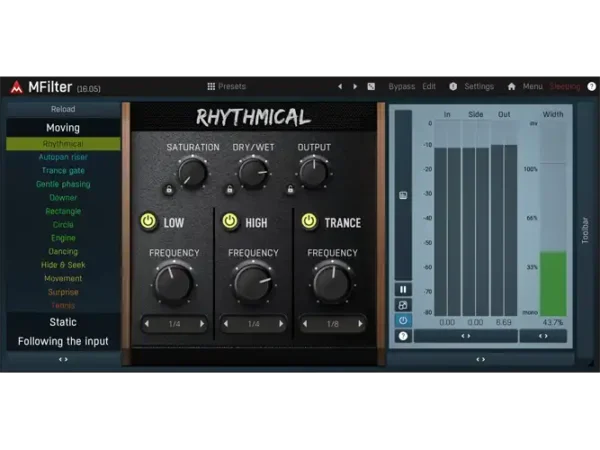This screenshot has height=450, width=600.
Task: Lock the Output knob
Action: pyautogui.click(x=290, y=189)
